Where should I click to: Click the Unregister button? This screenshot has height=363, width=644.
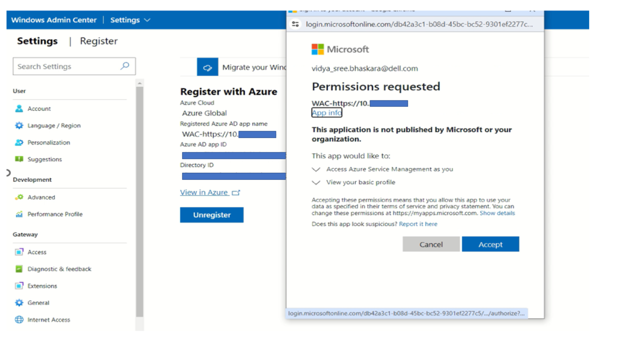[212, 215]
